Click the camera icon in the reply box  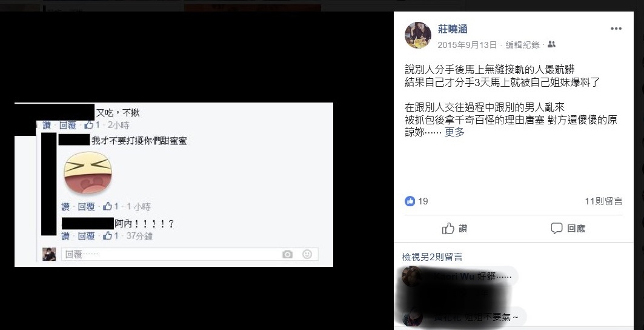[288, 254]
